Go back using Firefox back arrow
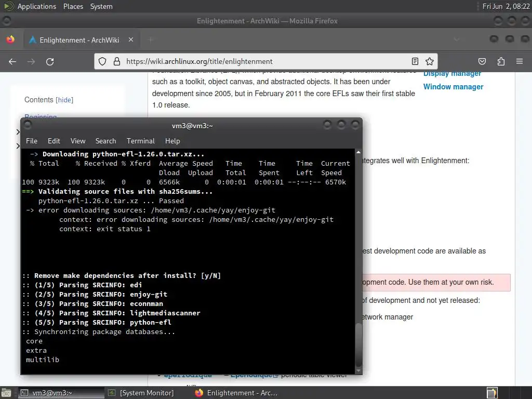 [x=12, y=61]
